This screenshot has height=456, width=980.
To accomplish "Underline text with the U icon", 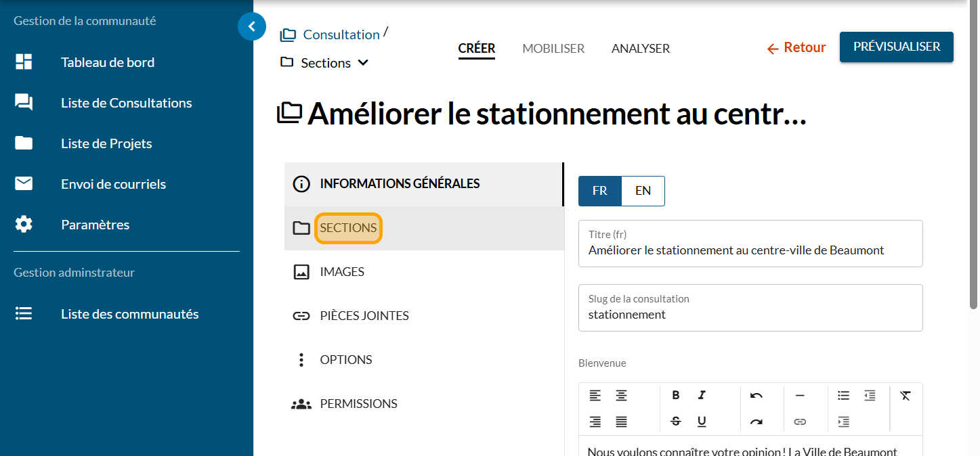I will click(702, 421).
